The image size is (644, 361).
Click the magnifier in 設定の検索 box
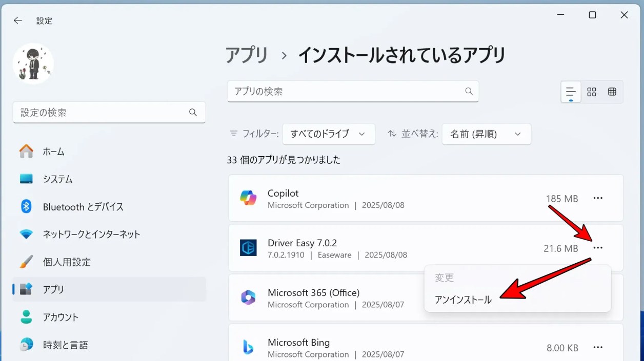[x=193, y=112]
